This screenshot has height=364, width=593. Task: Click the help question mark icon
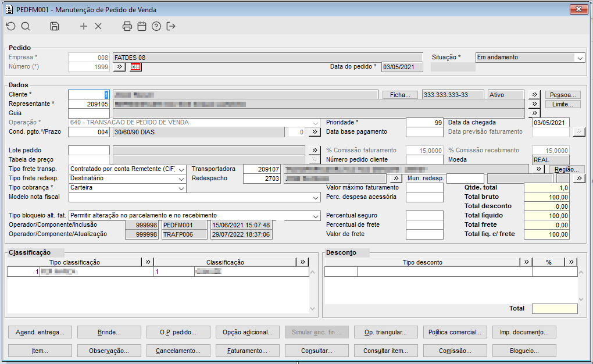[x=156, y=26]
